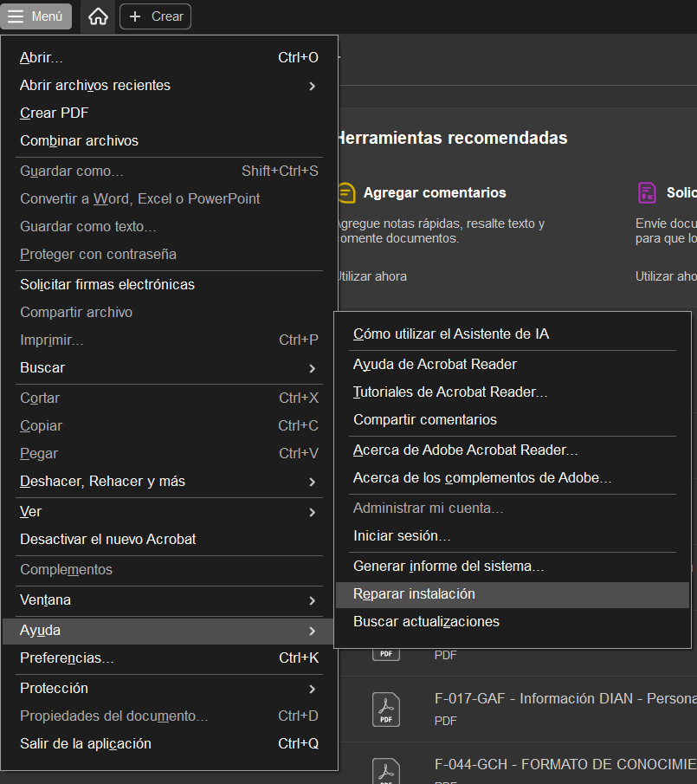Select Compartir archivo menu item
Viewport: 697px width, 784px height.
pos(169,313)
